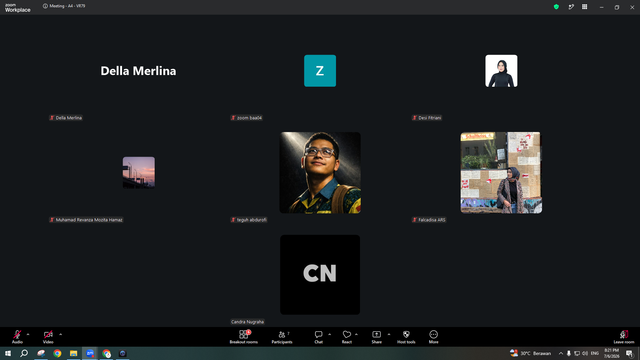640x360 pixels.
Task: Click the icon right of the green shield
Action: (571, 7)
